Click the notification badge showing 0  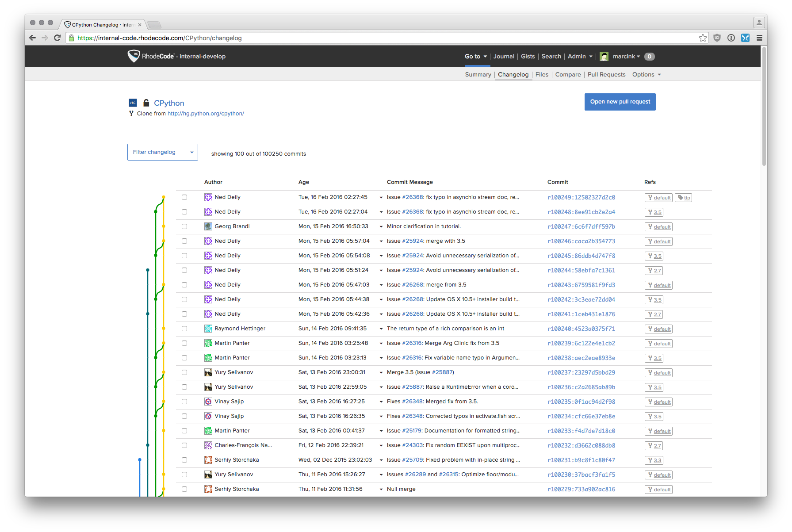coord(649,56)
